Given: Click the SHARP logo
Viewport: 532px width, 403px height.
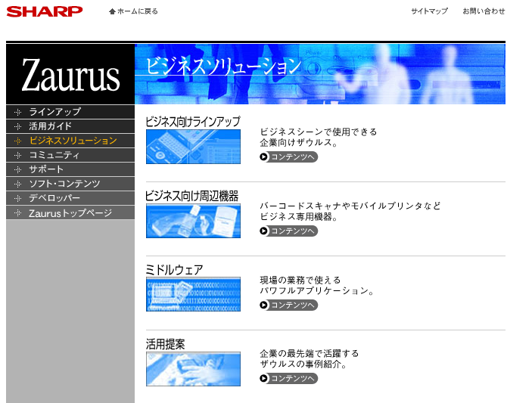Looking at the screenshot, I should [45, 11].
